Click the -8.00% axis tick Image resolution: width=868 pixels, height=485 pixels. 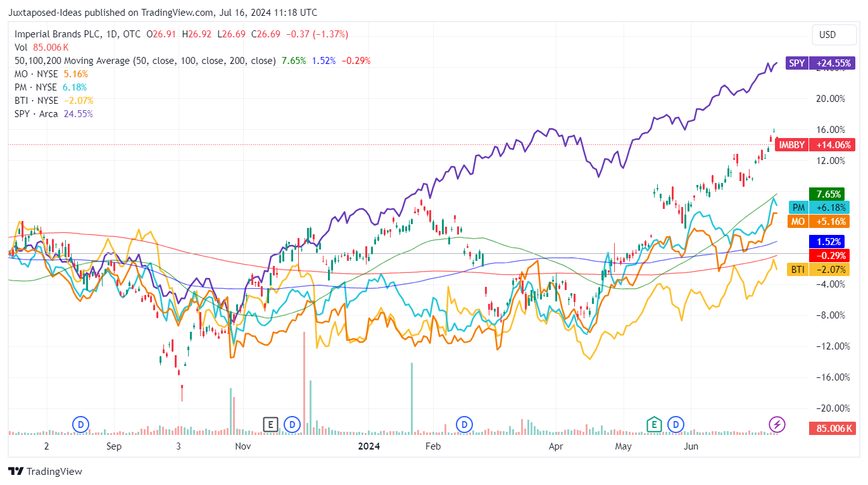click(830, 315)
